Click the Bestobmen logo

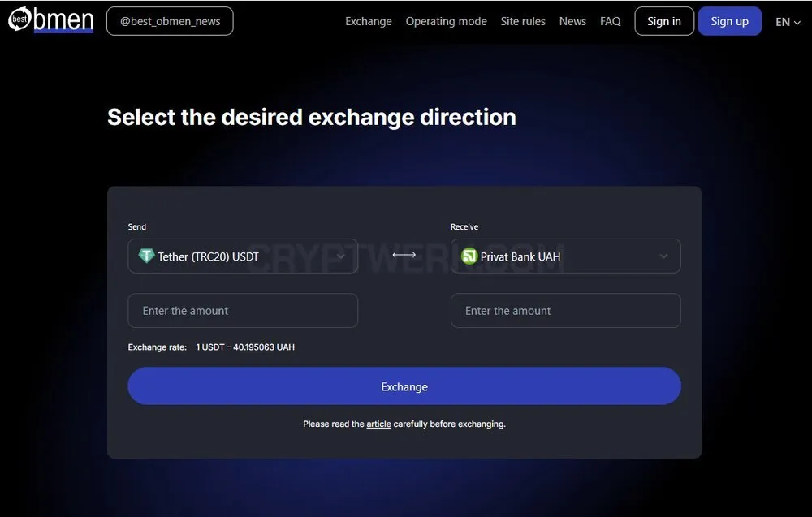pyautogui.click(x=50, y=19)
